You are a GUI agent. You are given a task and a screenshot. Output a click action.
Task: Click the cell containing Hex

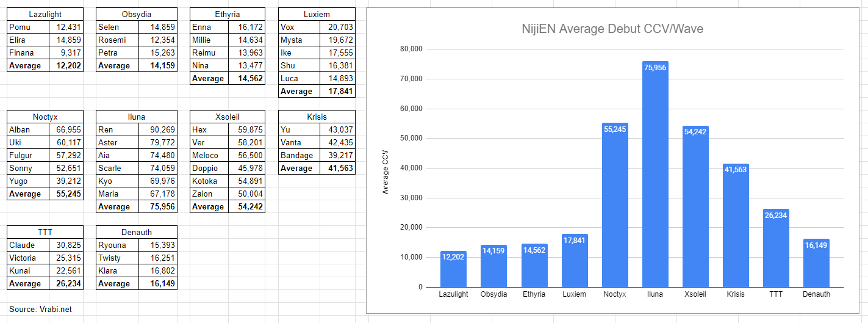210,129
